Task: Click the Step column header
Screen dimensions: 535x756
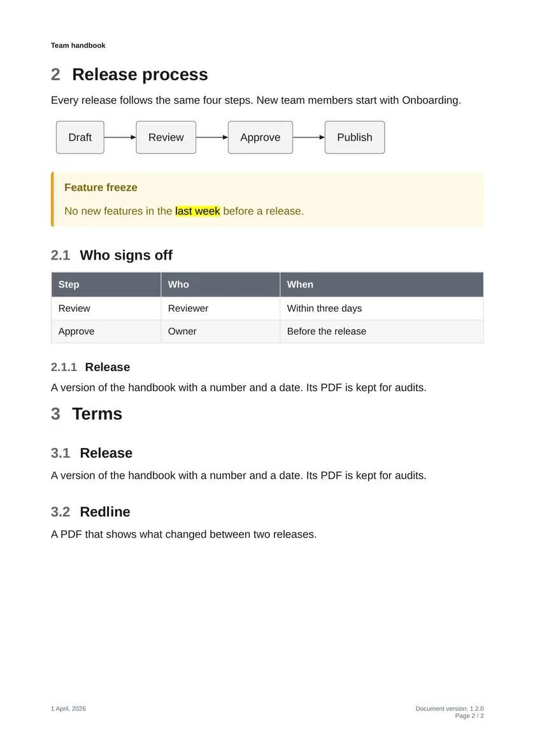Action: 106,284
